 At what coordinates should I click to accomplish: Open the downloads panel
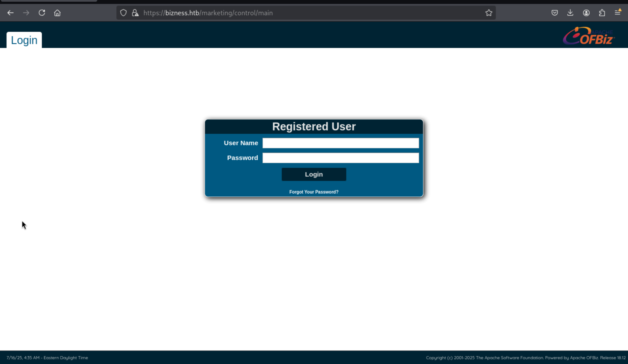point(570,13)
